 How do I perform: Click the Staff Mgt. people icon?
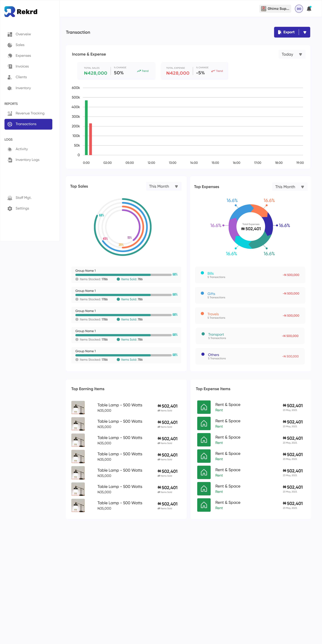tap(10, 198)
